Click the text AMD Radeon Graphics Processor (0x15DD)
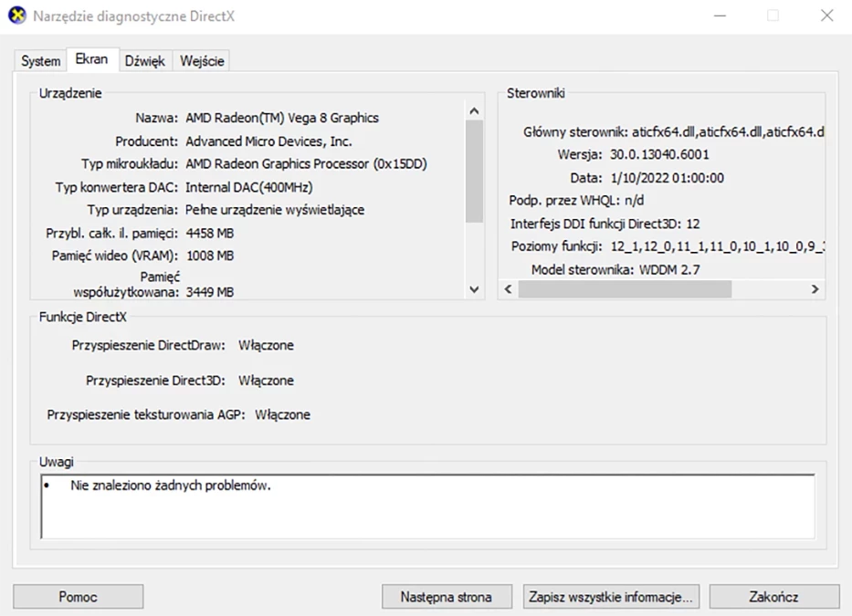The image size is (852, 616). (307, 164)
